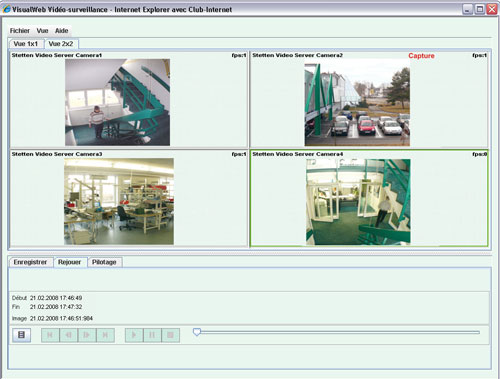Open the Aide menu

(62, 31)
